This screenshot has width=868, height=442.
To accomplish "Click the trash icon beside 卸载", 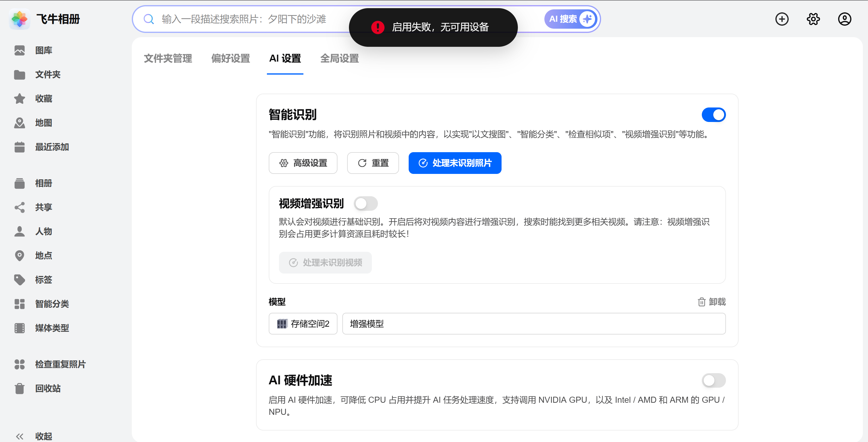I will pyautogui.click(x=702, y=302).
